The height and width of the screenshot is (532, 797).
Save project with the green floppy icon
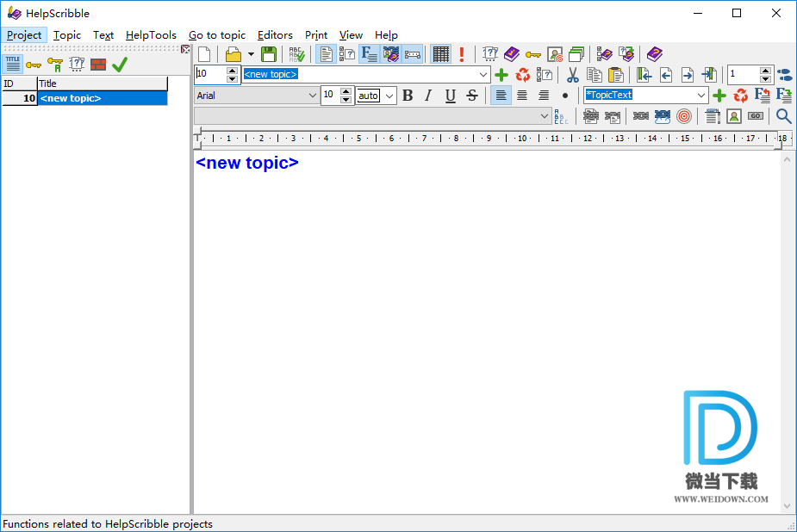pos(268,54)
